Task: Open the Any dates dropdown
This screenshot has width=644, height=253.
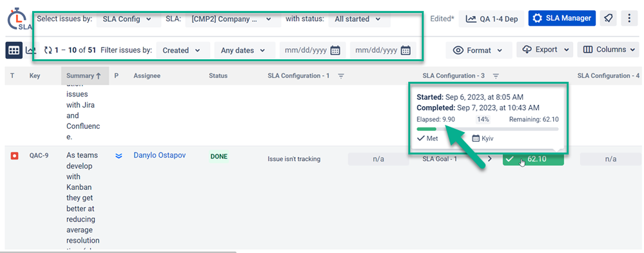Action: (x=245, y=50)
